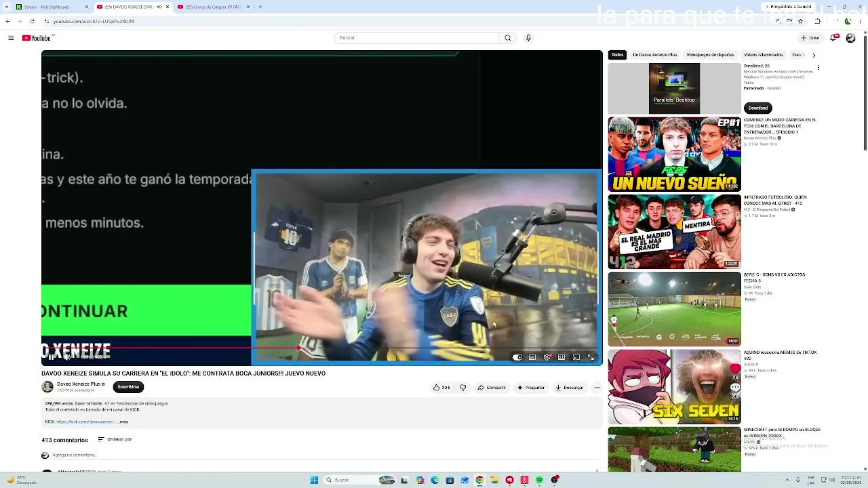Open more actions menu beside Descargar
Viewport: 868px width, 488px height.
[597, 388]
